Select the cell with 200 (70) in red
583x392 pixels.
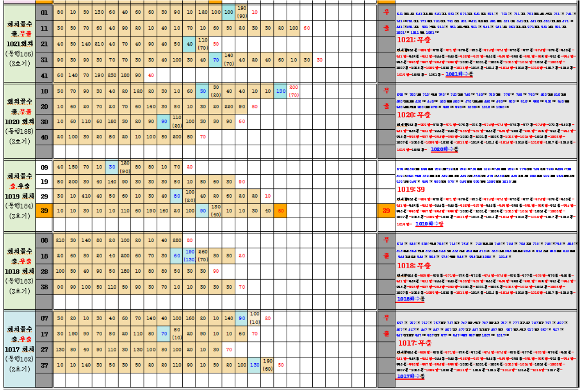293,91
